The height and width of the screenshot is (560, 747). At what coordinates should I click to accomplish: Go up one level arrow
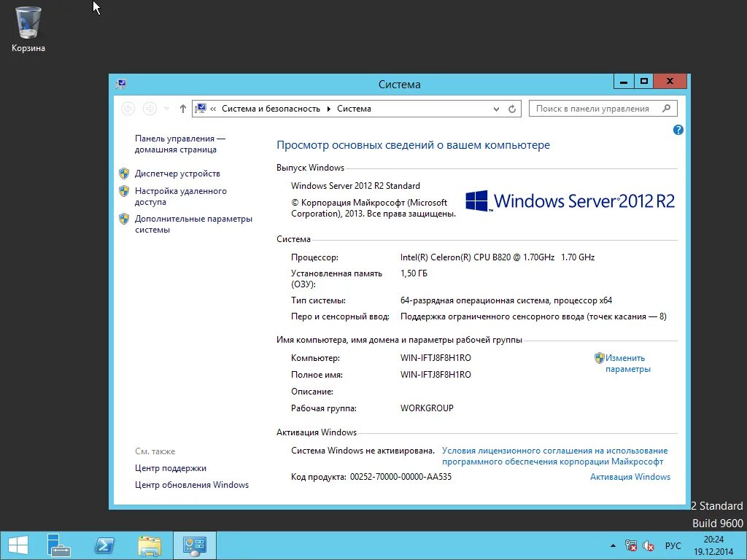[183, 109]
